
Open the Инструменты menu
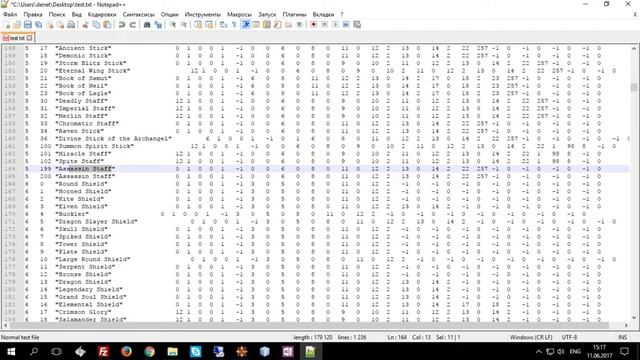pos(202,14)
